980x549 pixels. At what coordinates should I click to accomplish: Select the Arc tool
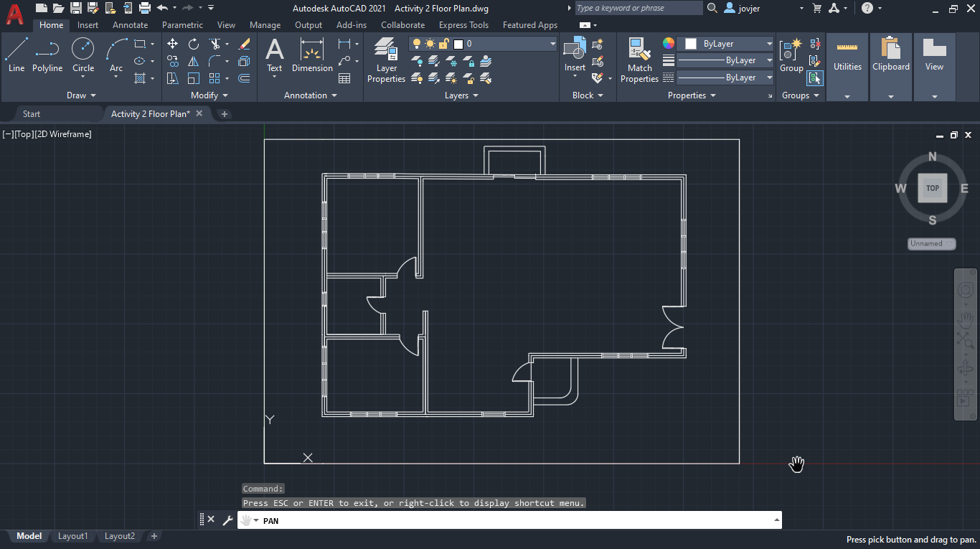(x=116, y=56)
